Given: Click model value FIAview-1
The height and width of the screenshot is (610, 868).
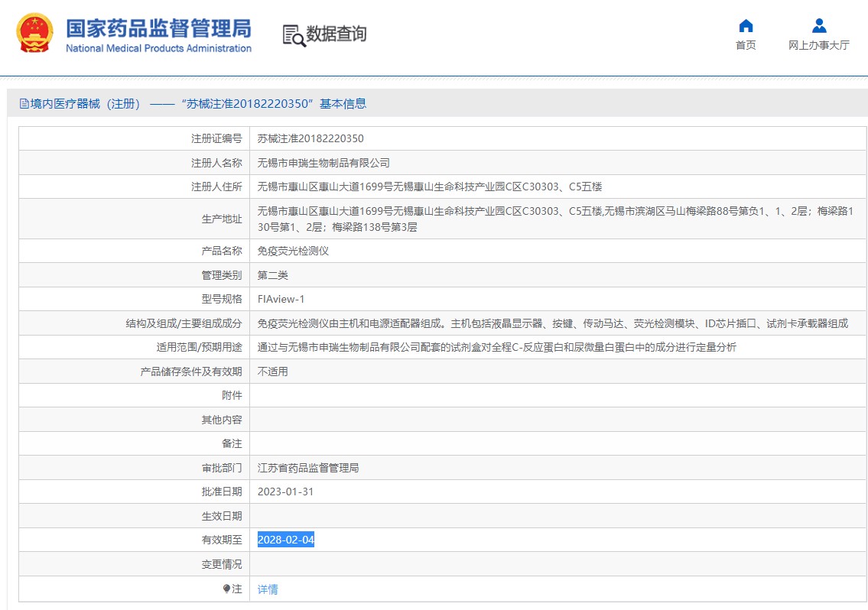Looking at the screenshot, I should 281,299.
